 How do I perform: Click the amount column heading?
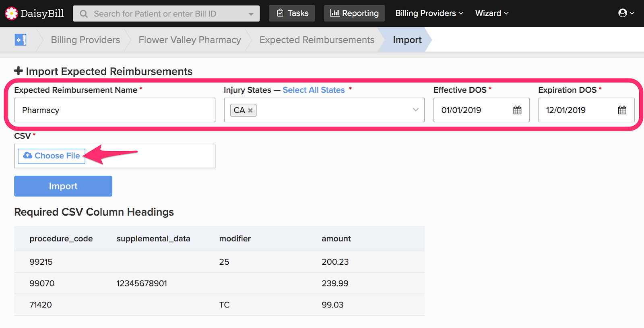tap(336, 239)
